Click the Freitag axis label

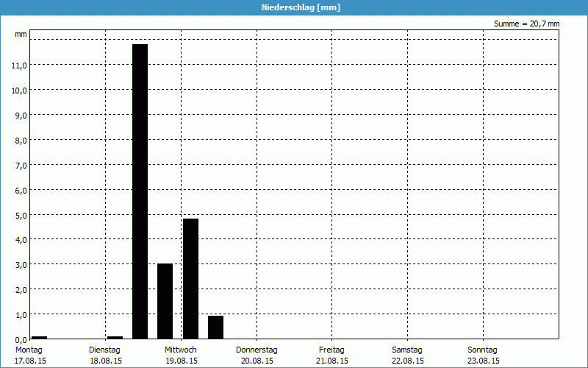tap(331, 350)
